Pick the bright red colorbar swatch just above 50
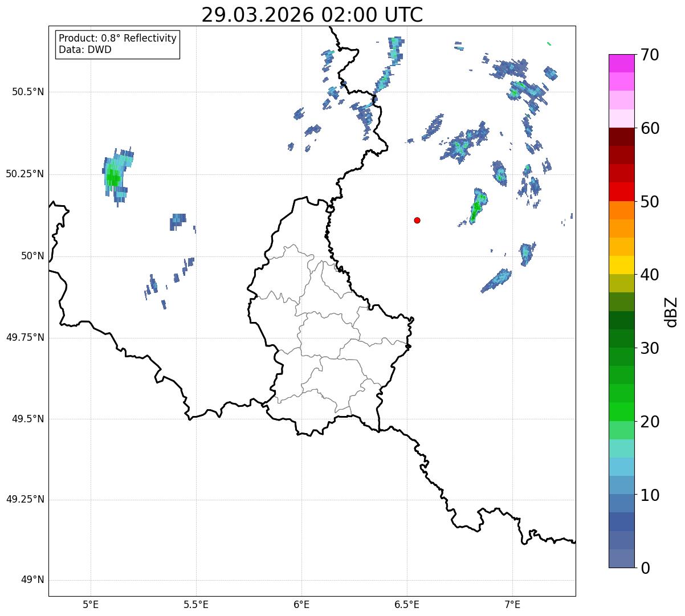685x616 pixels. pyautogui.click(x=621, y=192)
